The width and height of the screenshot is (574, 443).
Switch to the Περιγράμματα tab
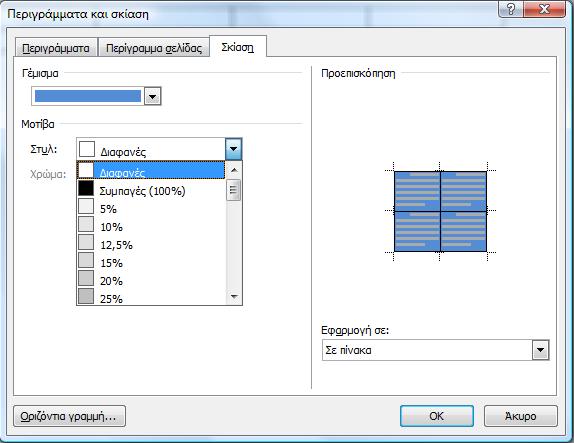point(56,48)
